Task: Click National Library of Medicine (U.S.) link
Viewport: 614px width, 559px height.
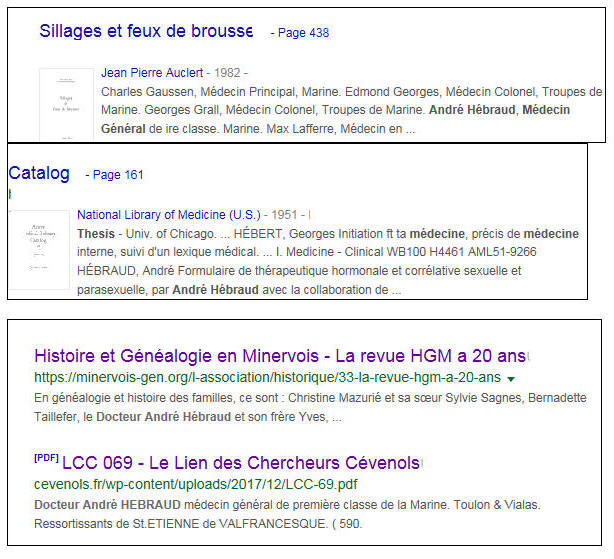Action: (168, 214)
